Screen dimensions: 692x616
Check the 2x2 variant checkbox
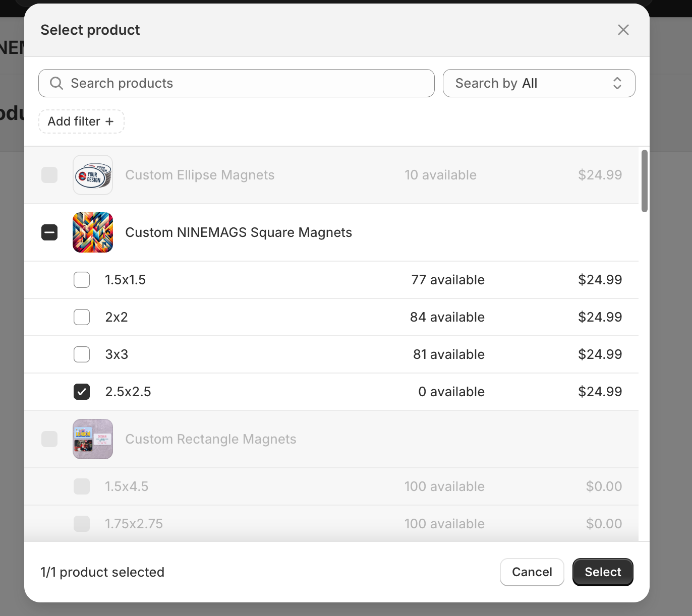click(82, 317)
